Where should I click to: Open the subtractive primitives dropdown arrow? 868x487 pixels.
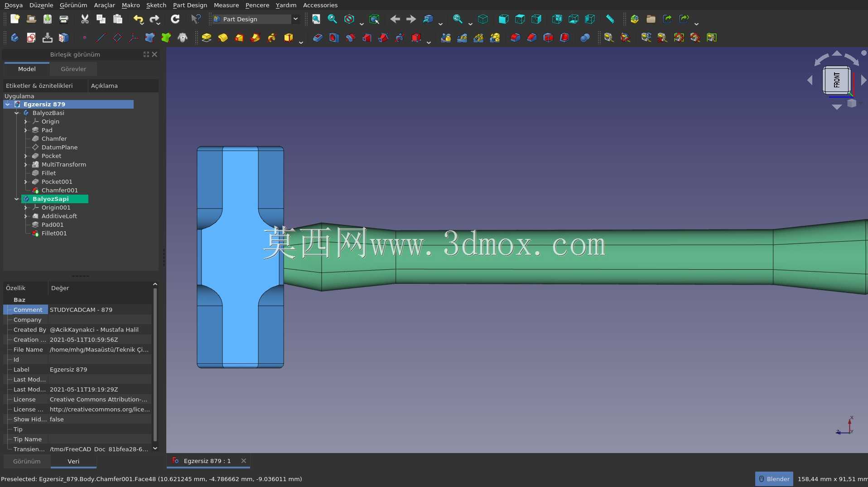(x=429, y=42)
